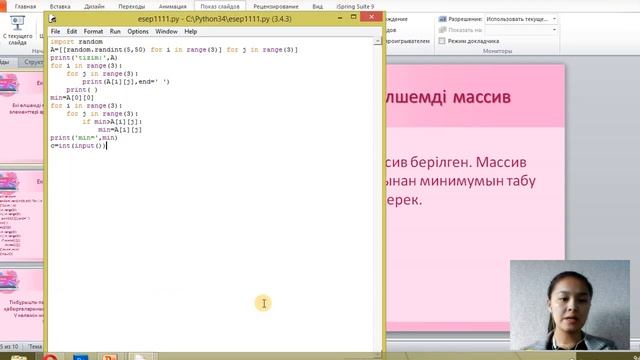The width and height of the screenshot is (640, 360).
Task: Click the line 'min=A[i][j]'
Action: tap(120, 130)
